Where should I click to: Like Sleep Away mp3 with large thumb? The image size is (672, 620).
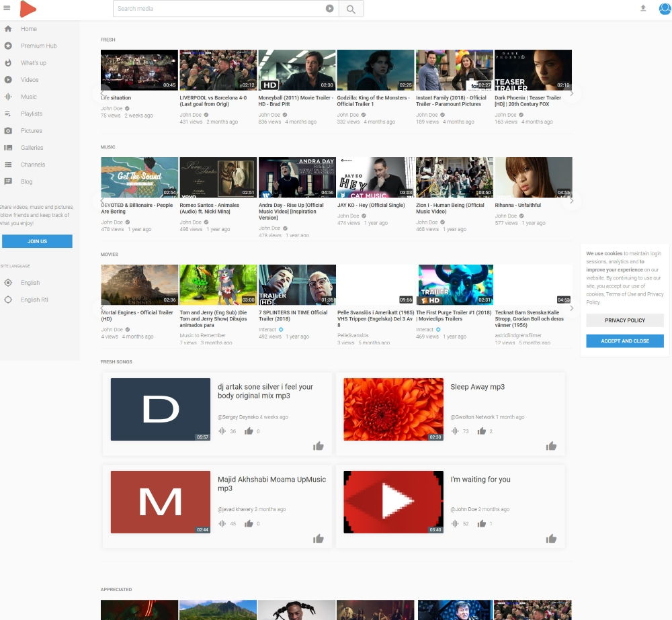[x=551, y=446]
